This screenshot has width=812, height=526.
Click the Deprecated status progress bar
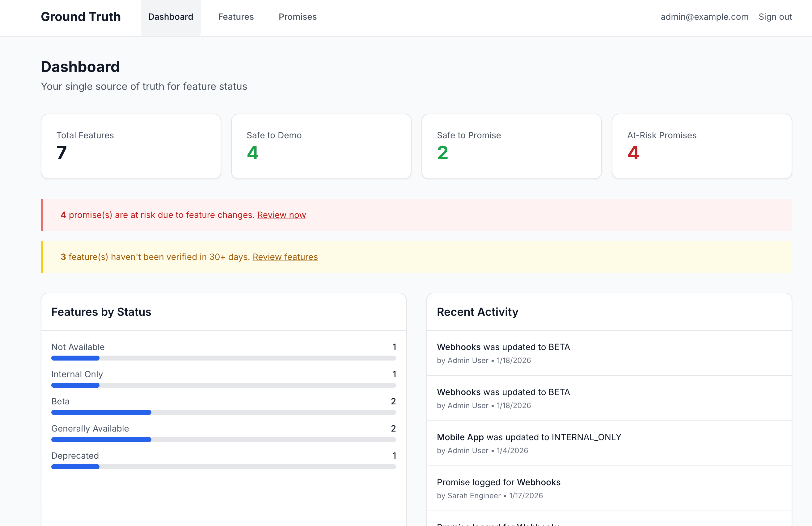tap(223, 467)
